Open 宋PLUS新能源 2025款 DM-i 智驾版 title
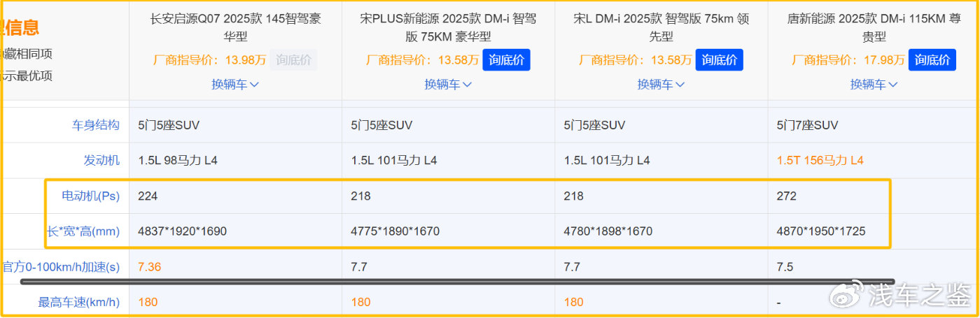The width and height of the screenshot is (980, 318). coord(448,27)
